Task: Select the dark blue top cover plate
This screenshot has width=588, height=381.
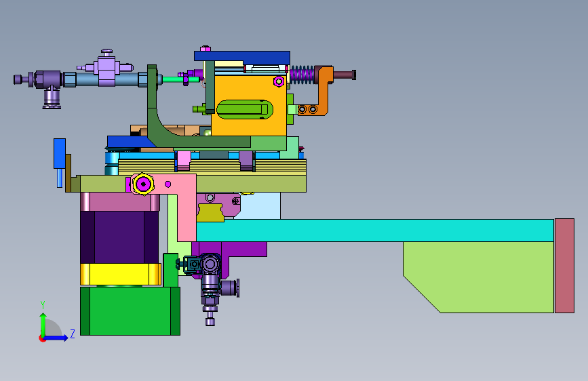Action: (x=242, y=57)
